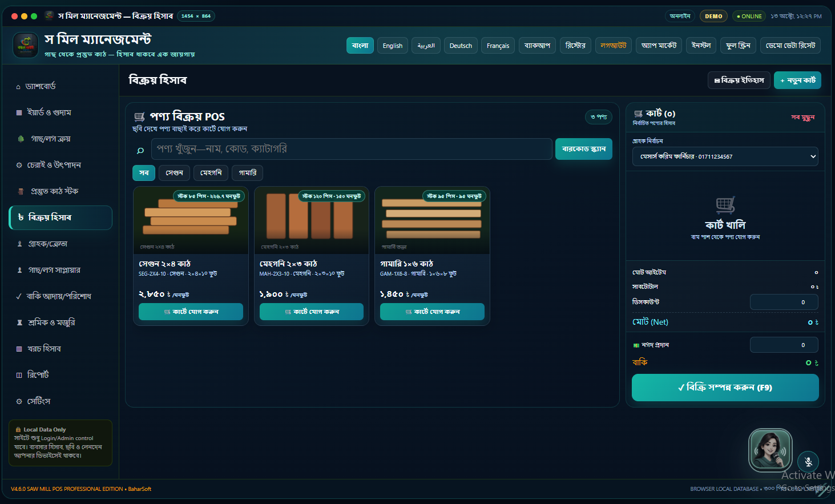Click বারকোড স্ক্যান button
Viewport: 835px width, 504px height.
click(x=584, y=149)
